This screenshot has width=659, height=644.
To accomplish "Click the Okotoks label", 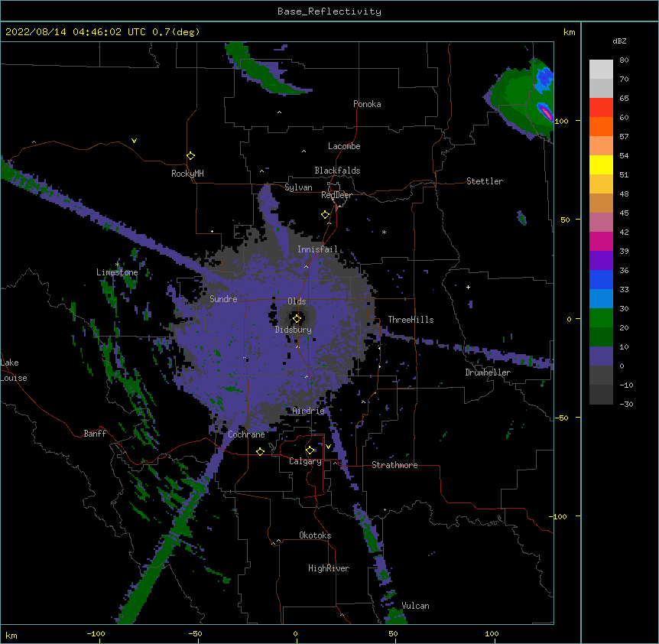I will (315, 535).
